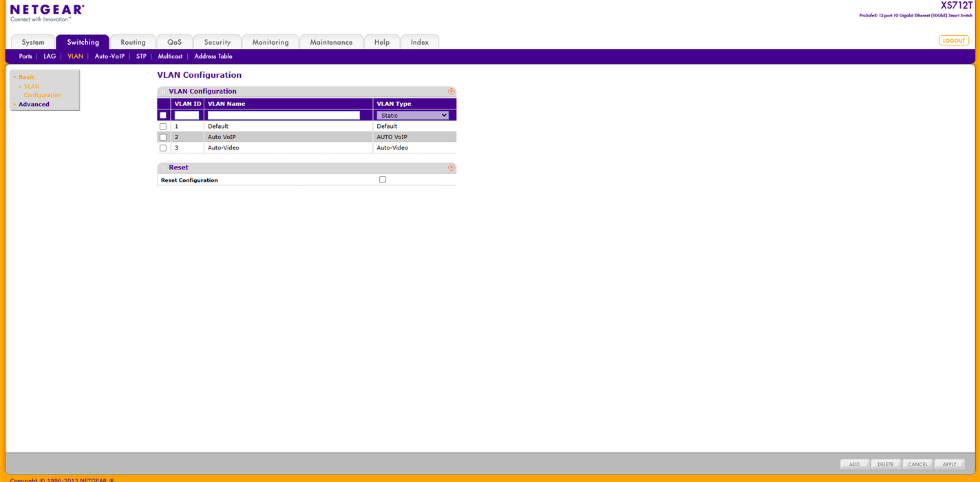This screenshot has width=980, height=482.
Task: Click the Default type cell
Action: [414, 127]
